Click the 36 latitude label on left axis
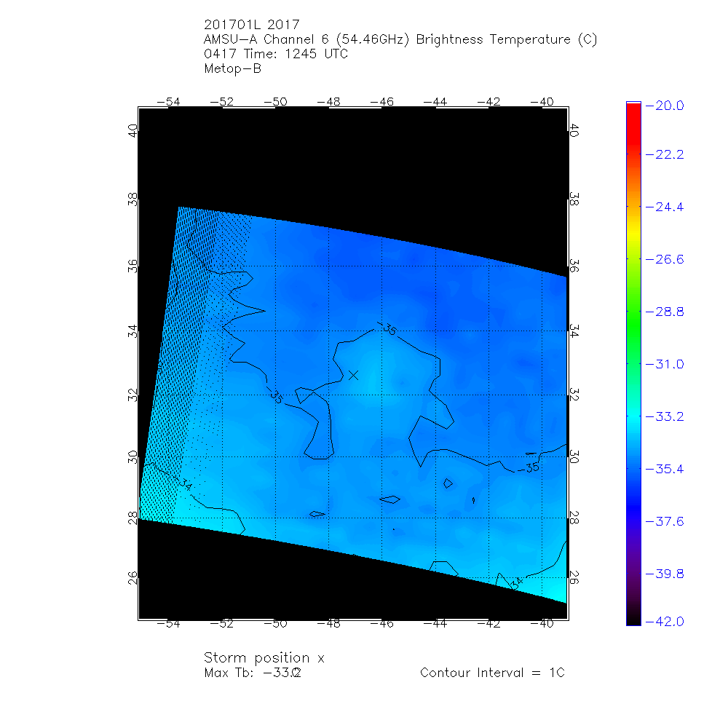Viewport: 728px width, 728px height. click(x=132, y=266)
